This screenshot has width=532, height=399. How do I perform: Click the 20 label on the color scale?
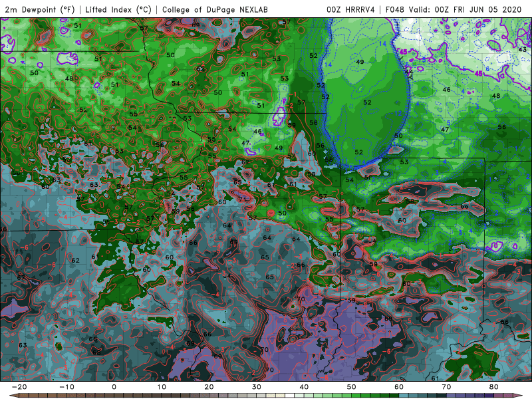(209, 387)
